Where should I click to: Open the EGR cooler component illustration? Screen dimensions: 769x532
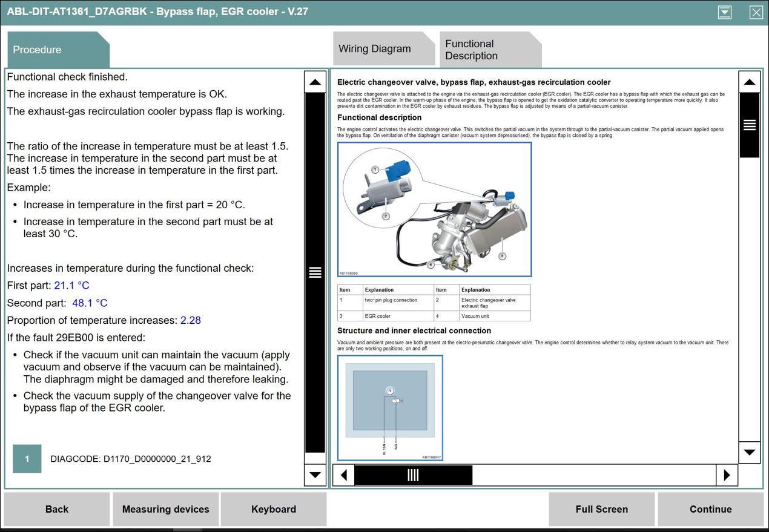(434, 209)
